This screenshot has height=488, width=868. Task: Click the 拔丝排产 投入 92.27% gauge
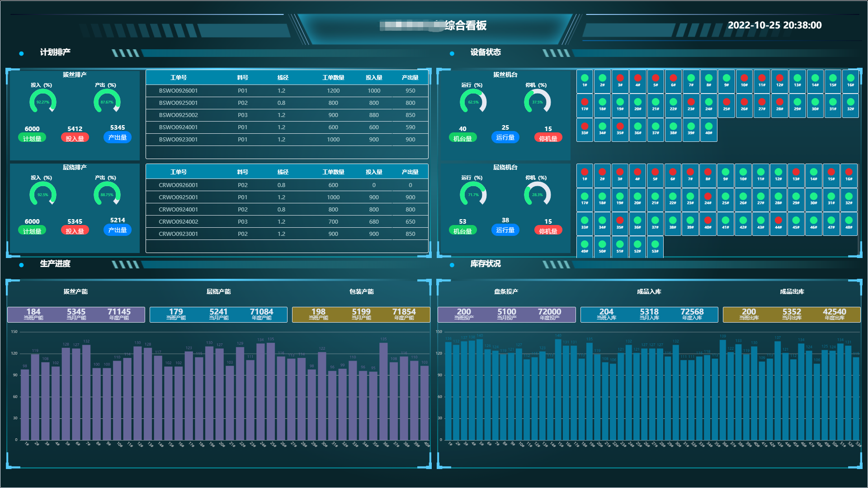coord(42,102)
